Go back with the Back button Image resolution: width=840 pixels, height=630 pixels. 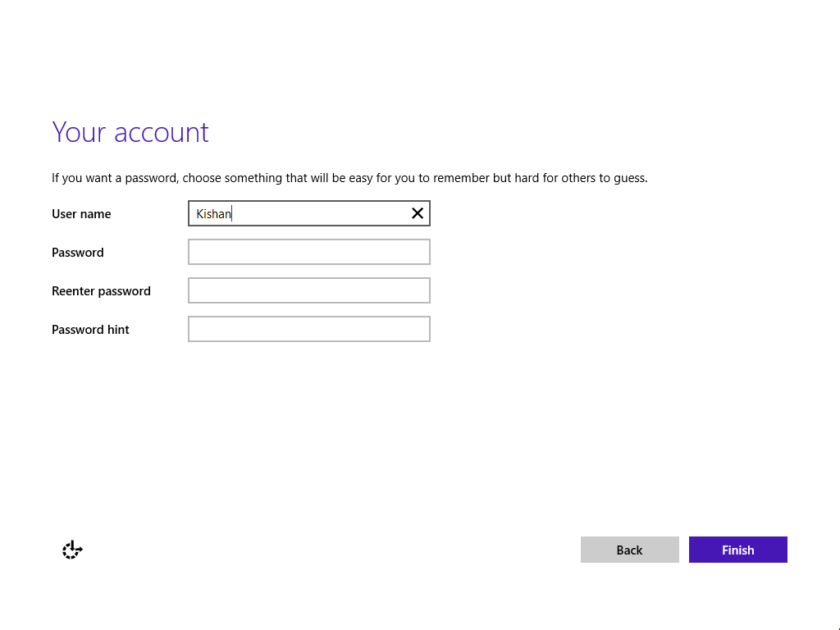(x=629, y=550)
